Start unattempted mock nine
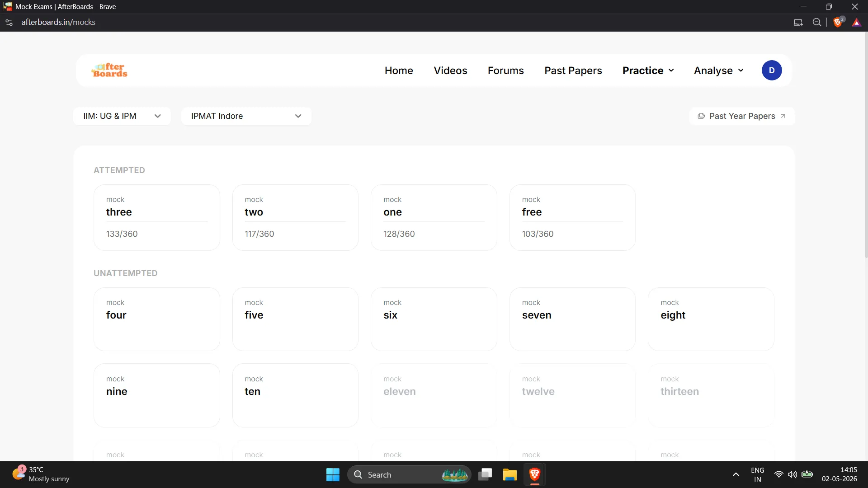Viewport: 868px width, 488px height. (x=156, y=395)
